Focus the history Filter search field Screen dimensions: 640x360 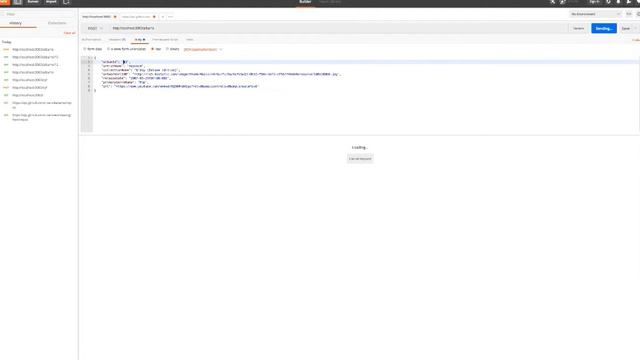pyautogui.click(x=39, y=14)
